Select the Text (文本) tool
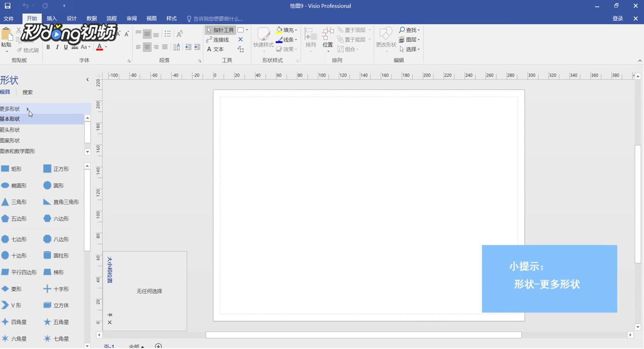 (x=216, y=49)
